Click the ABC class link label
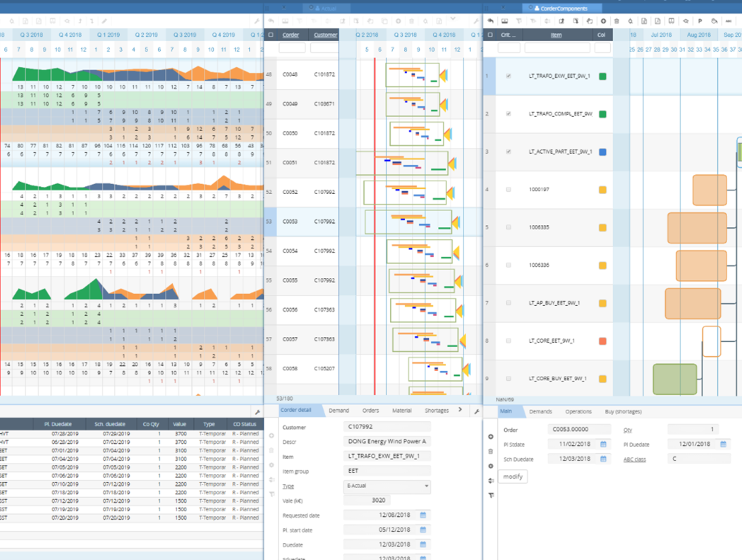 [x=634, y=459]
